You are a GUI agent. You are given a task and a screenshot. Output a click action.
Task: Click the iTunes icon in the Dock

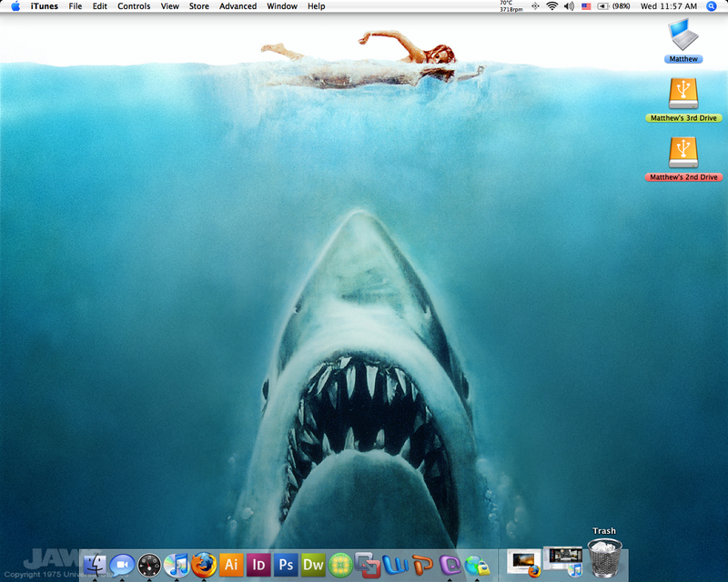[x=177, y=565]
